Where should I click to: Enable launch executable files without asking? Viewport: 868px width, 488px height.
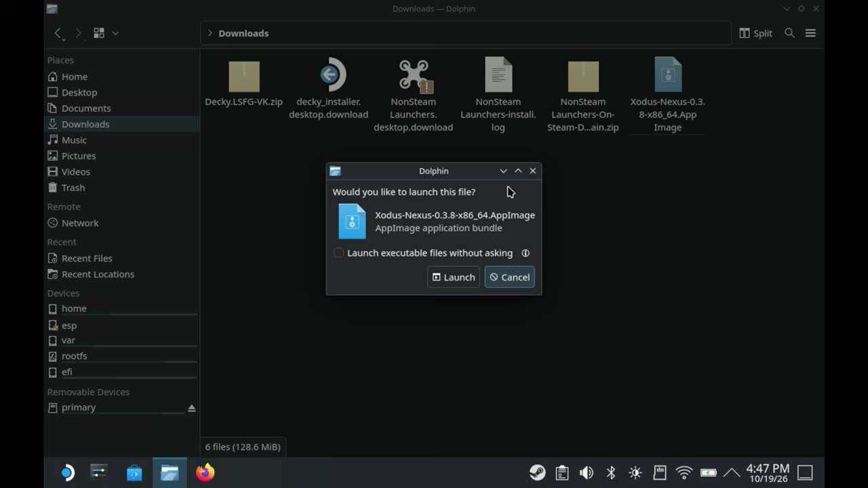pos(339,253)
